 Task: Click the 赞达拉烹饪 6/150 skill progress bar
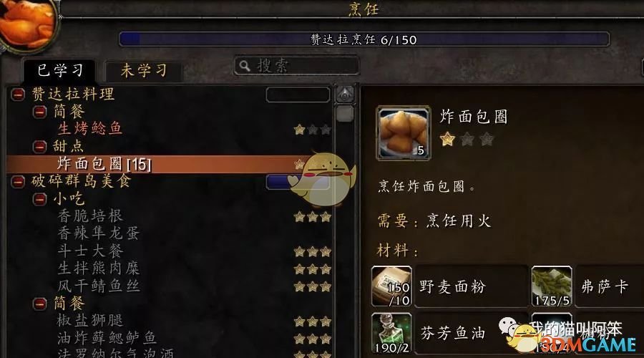[x=364, y=39]
